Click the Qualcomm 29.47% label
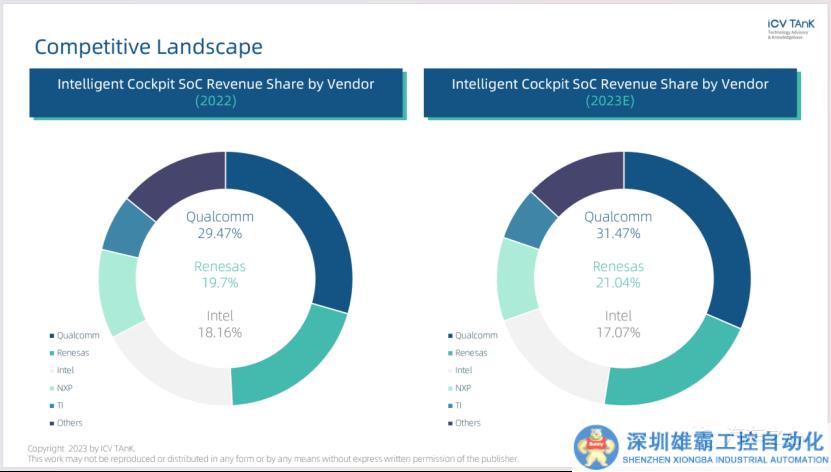Screen dimensions: 831x472 pyautogui.click(x=220, y=225)
